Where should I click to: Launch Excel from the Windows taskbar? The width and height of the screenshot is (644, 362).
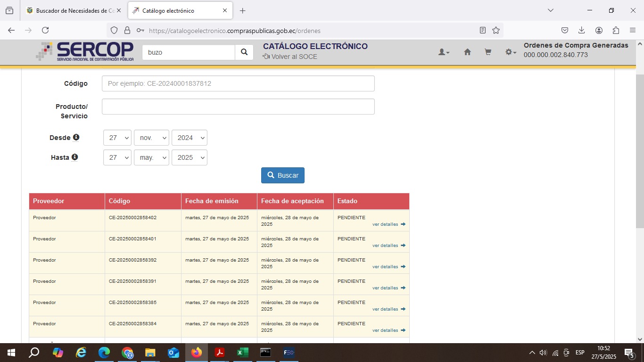coord(242,353)
